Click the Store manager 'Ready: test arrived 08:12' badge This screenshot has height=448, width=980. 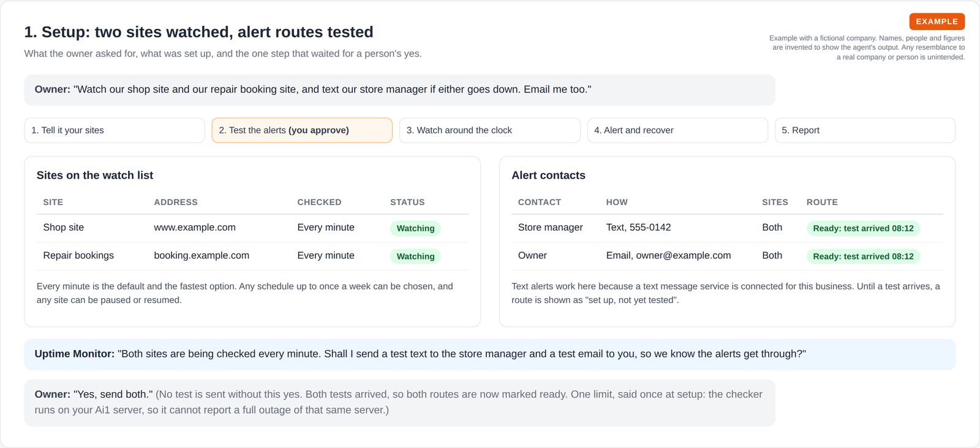(x=863, y=228)
